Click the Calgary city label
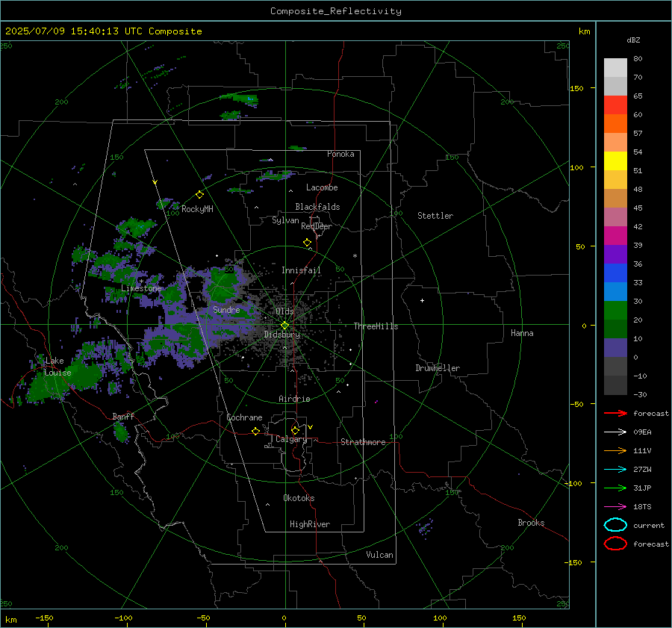This screenshot has width=672, height=628. pyautogui.click(x=291, y=439)
